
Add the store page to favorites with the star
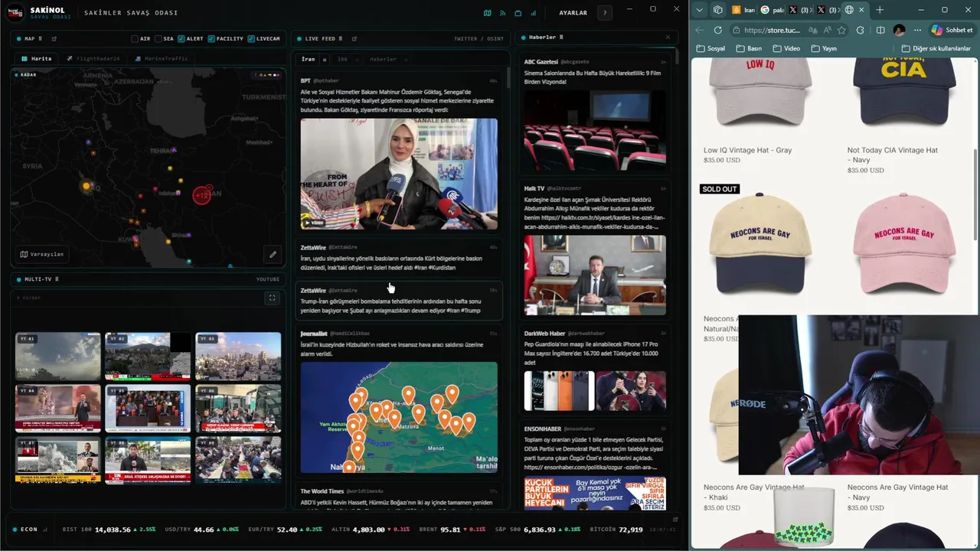coord(841,30)
